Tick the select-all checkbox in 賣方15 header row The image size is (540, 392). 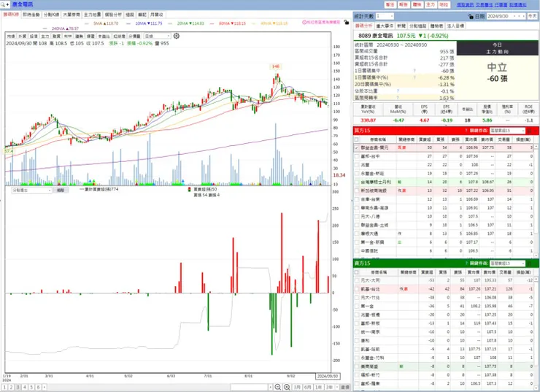click(x=356, y=272)
